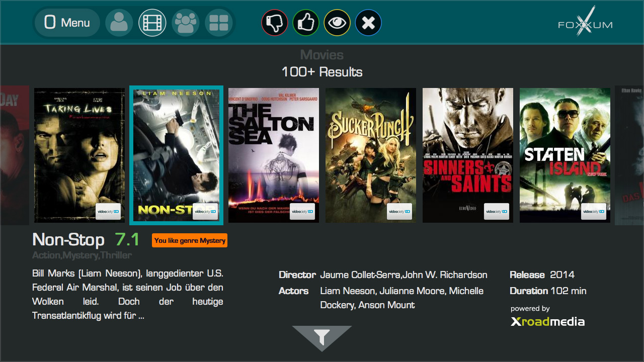Viewport: 644px width, 362px height.
Task: Click videociety badge on Sinners and Saints
Action: 497,212
